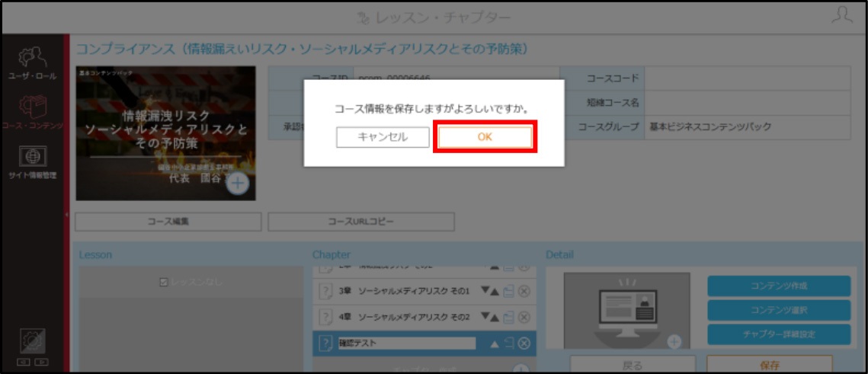Click the コースURLコピー button
Image resolution: width=868 pixels, height=374 pixels.
361,222
